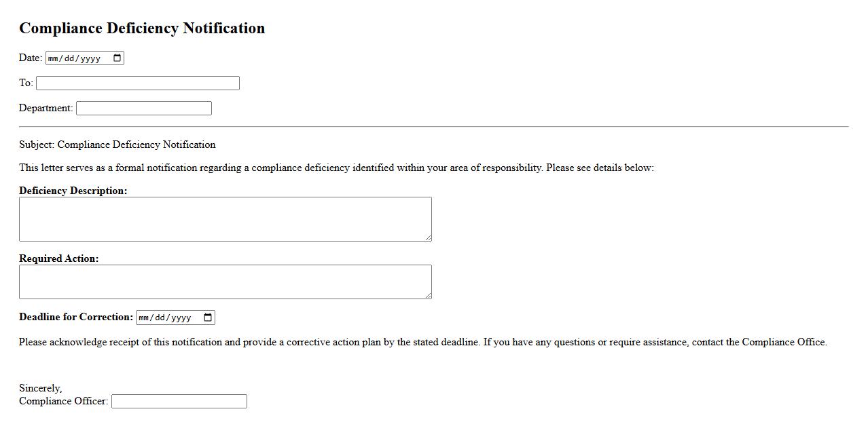
Task: Click inside the Required Action text area
Action: tap(225, 282)
